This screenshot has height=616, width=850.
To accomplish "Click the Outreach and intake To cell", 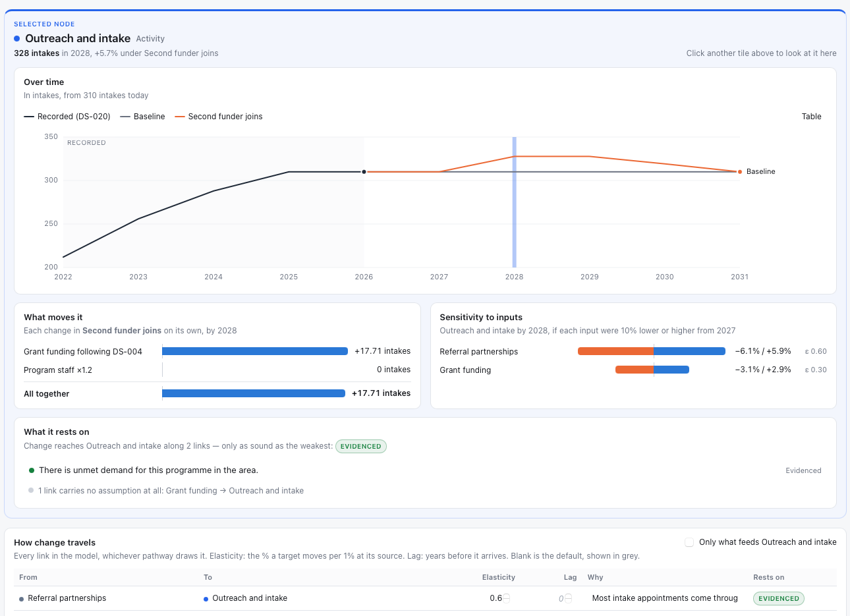I will tap(246, 598).
